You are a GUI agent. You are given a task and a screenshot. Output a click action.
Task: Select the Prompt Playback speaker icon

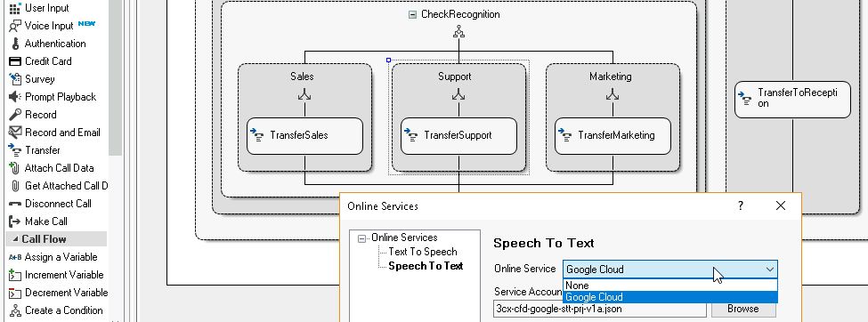pos(15,96)
